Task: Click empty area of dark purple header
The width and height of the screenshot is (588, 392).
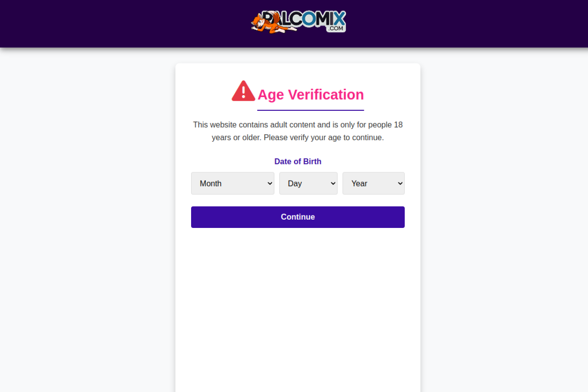Action: coord(115,23)
